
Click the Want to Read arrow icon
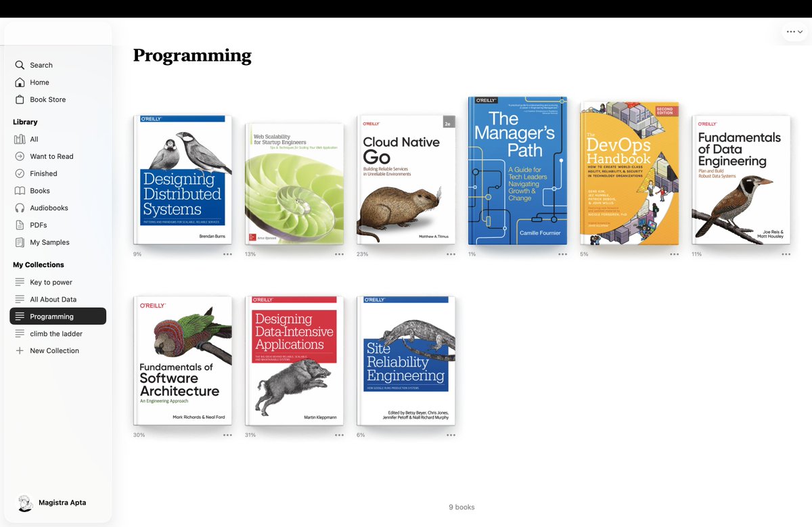pyautogui.click(x=20, y=156)
